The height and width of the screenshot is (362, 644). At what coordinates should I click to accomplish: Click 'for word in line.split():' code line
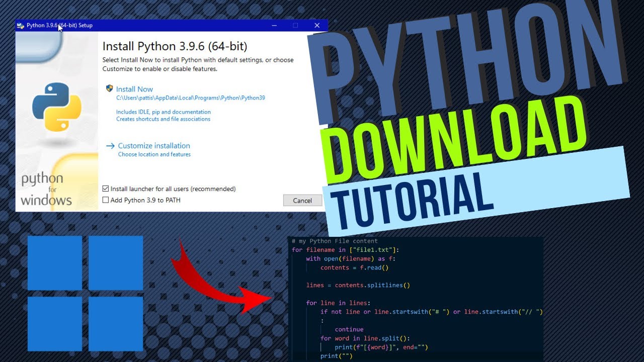click(365, 338)
